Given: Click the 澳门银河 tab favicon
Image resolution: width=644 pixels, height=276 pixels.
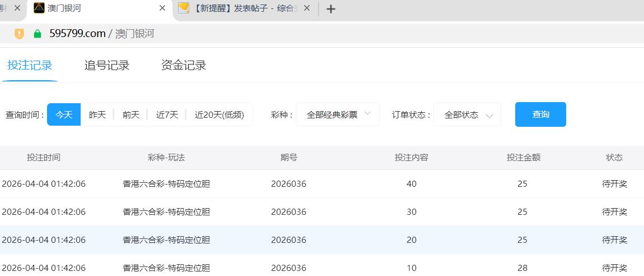Looking at the screenshot, I should point(39,8).
